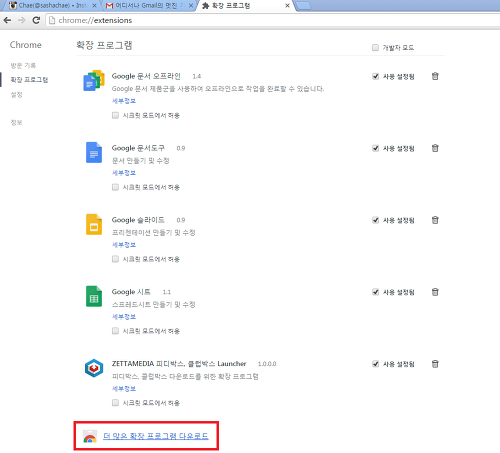The height and width of the screenshot is (453, 500).
Task: Uncheck 사용 설정됨 for Google 문서 오프라인
Action: (375, 76)
